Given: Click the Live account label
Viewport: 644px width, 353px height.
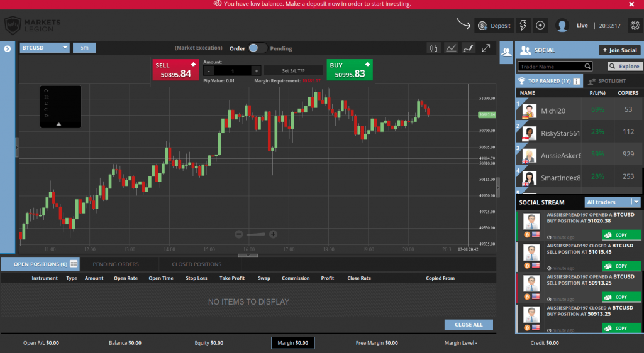Looking at the screenshot, I should click(582, 25).
